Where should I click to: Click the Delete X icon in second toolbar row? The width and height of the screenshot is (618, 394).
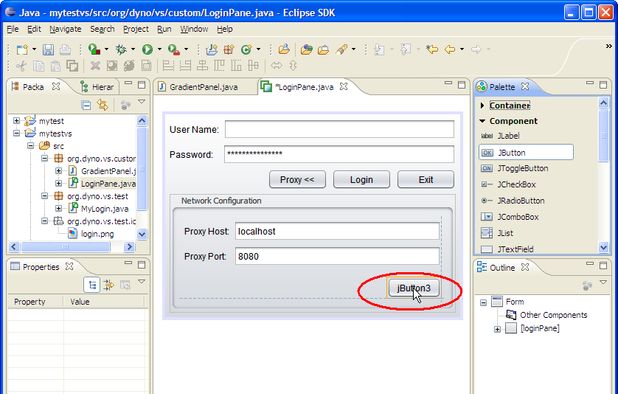(95, 66)
